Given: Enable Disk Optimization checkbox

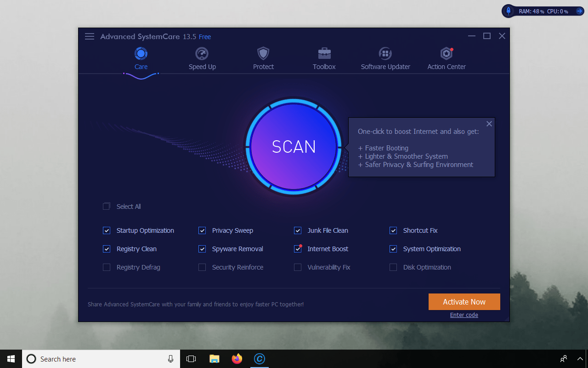Looking at the screenshot, I should (x=393, y=267).
